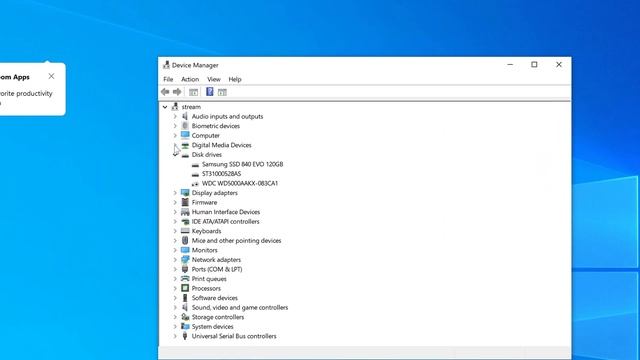
Task: Expand IDE ATA/ATAPI controllers
Action: 175,222
